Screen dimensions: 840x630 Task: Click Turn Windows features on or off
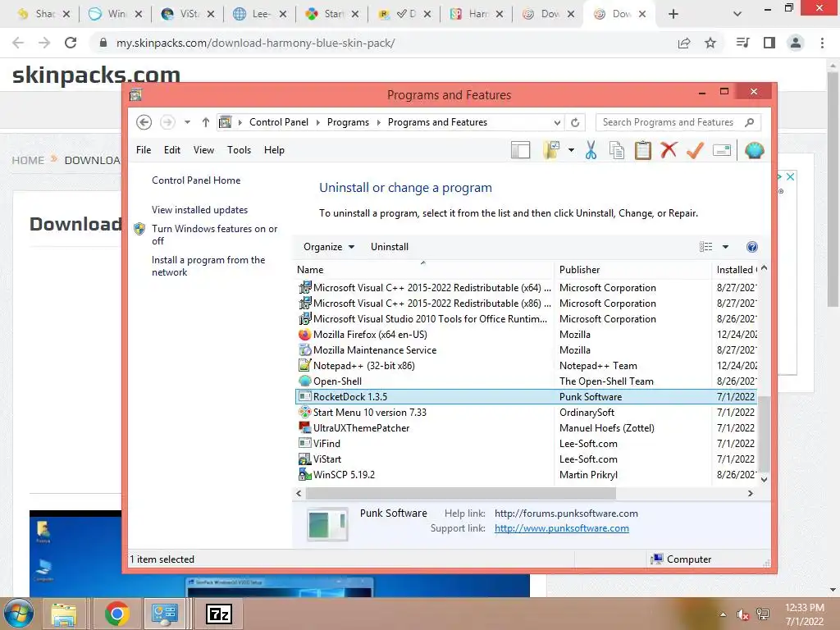[214, 235]
